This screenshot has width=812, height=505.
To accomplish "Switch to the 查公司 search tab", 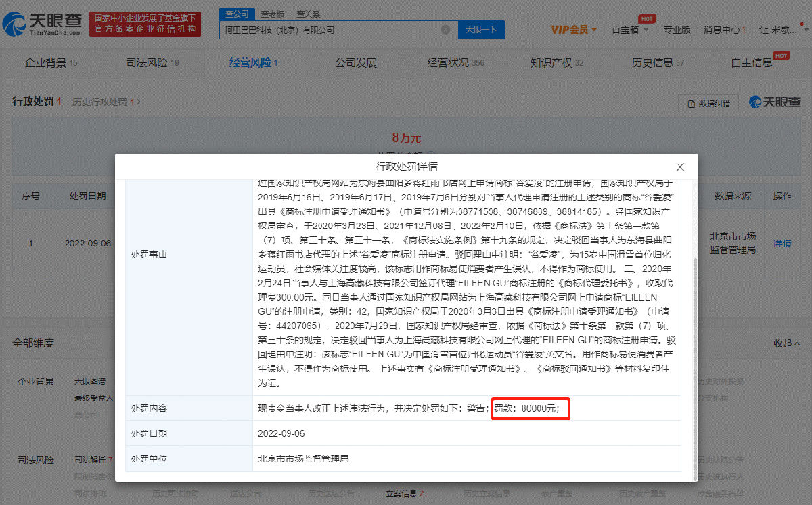I will [237, 14].
